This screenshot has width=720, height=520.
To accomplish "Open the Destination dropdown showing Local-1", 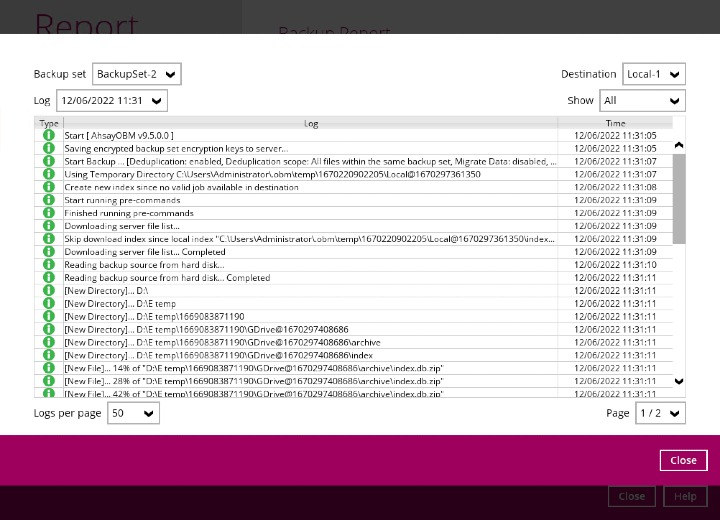I will click(654, 74).
